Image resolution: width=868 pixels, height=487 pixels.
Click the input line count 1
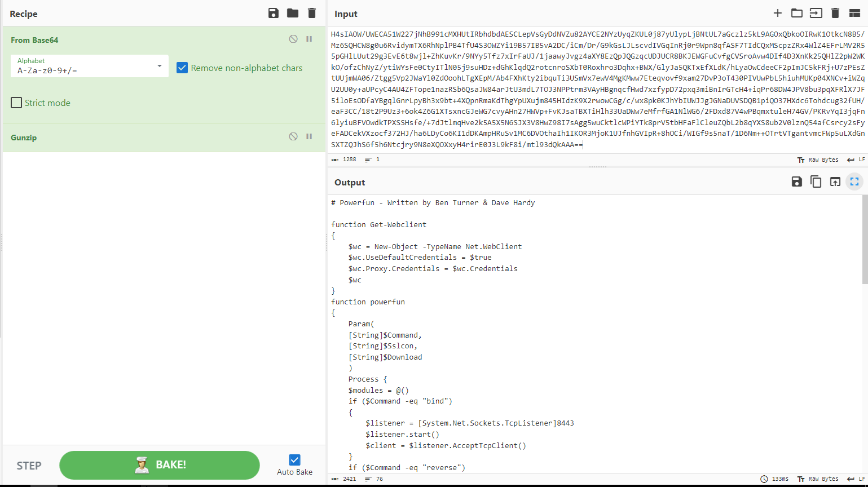point(372,160)
